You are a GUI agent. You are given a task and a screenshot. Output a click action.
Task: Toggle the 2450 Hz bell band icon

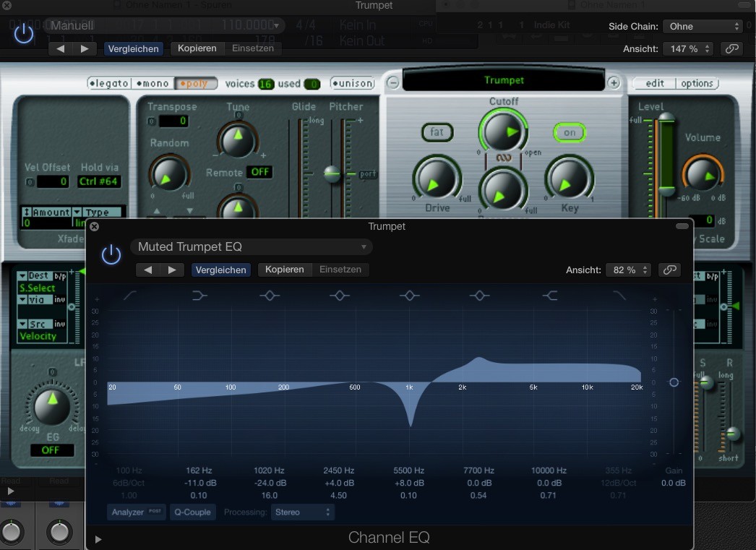coord(340,296)
